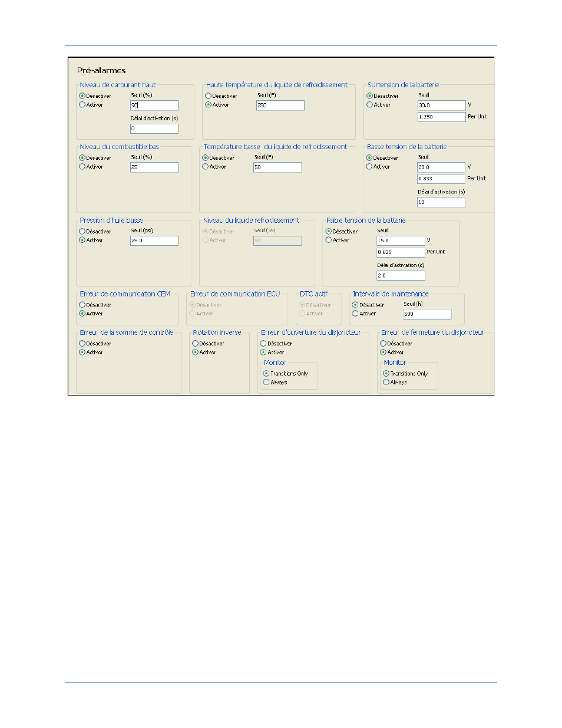Select Activer for Niveau de carburant haut
Screen dimensions: 562x728
[x=82, y=105]
